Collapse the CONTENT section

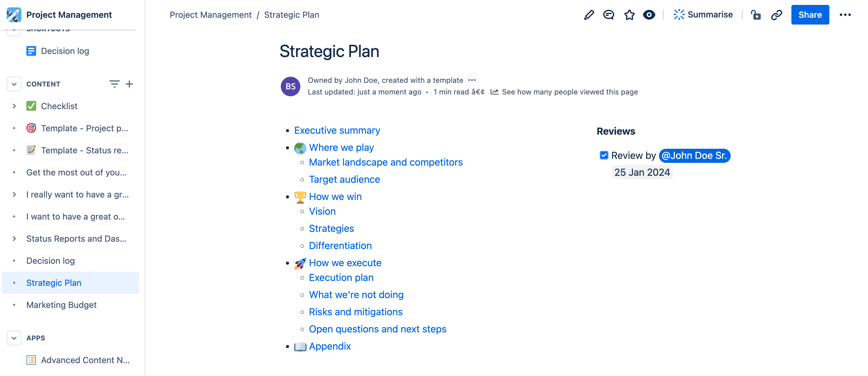[13, 84]
